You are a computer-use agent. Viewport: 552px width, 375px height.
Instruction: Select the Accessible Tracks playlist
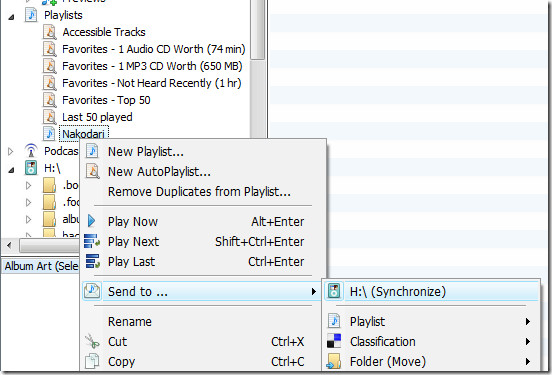104,32
